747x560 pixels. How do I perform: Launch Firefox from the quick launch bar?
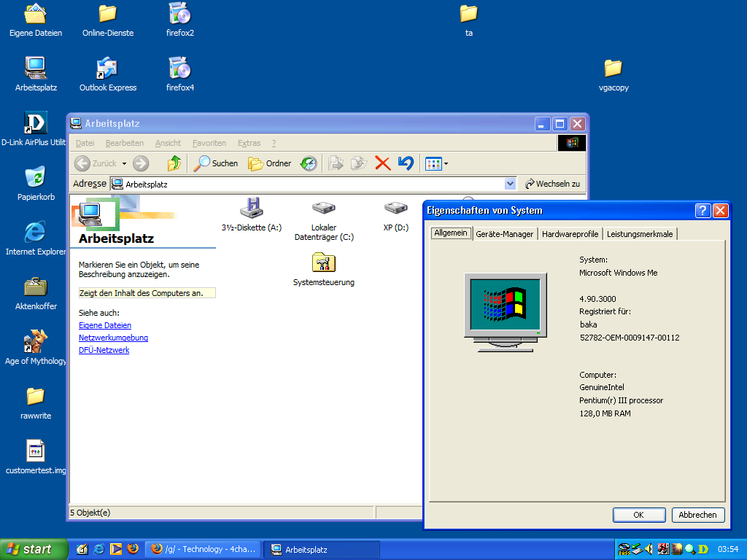click(133, 549)
